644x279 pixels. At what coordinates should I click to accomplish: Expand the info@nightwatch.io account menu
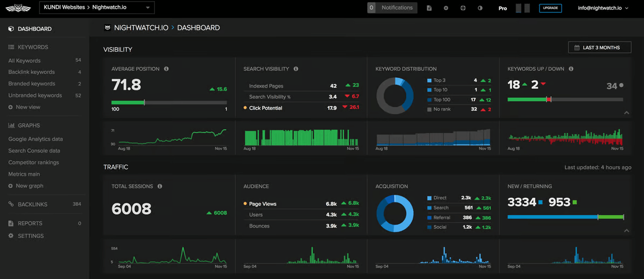pos(603,8)
